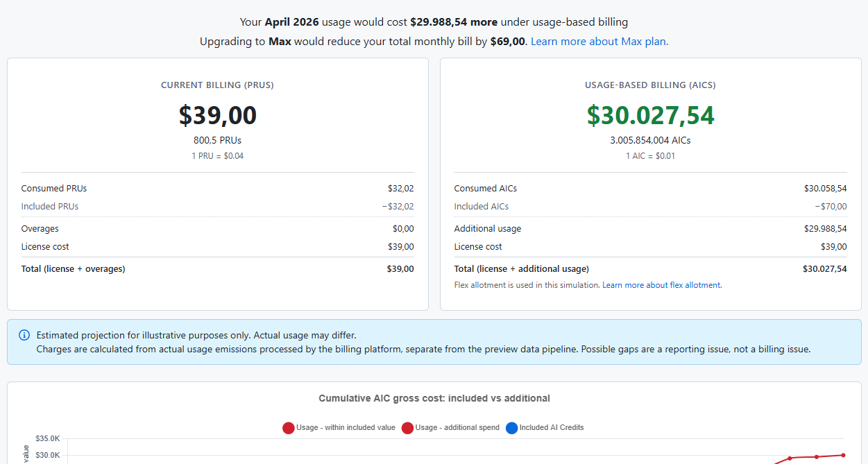Toggle Included AI Credits legend item
Screen dimensions: 868x464
pyautogui.click(x=545, y=428)
